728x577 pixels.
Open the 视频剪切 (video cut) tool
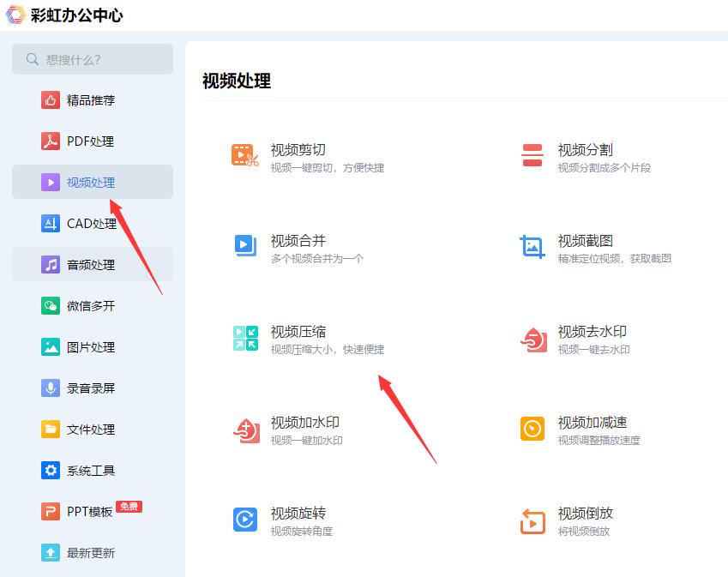297,150
